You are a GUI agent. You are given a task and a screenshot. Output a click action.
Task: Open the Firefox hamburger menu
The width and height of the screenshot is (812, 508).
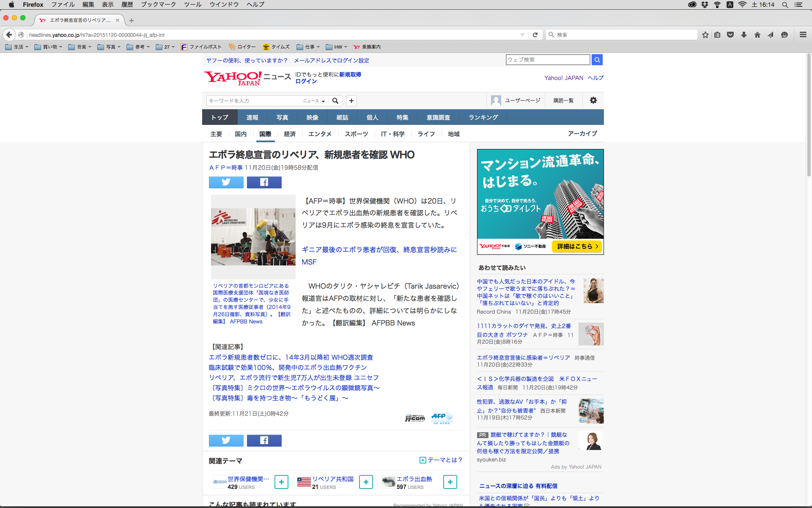pyautogui.click(x=803, y=35)
